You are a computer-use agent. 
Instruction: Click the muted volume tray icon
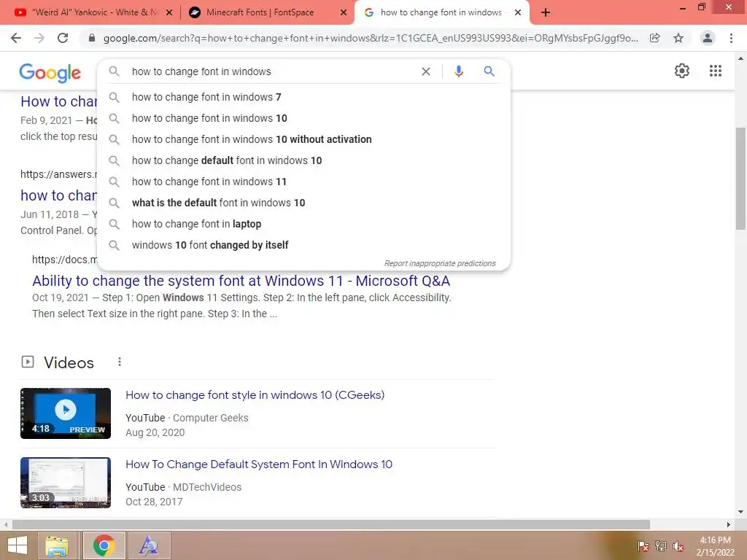coord(678,546)
